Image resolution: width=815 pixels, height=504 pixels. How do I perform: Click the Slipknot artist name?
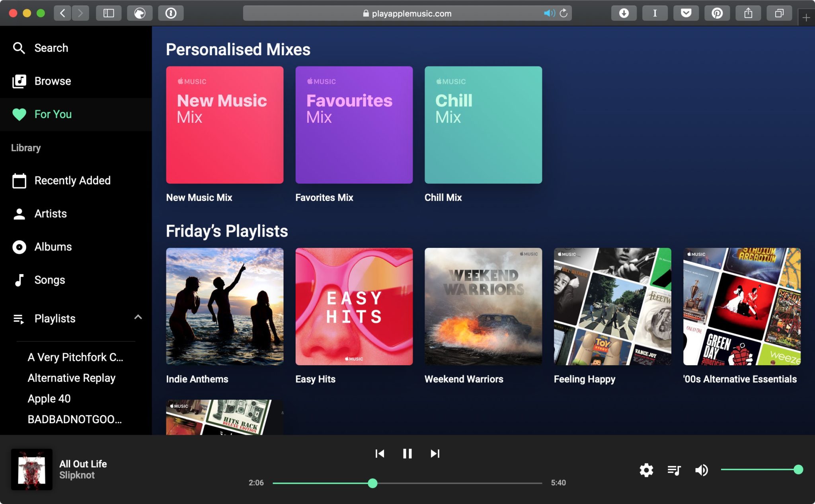pos(77,475)
